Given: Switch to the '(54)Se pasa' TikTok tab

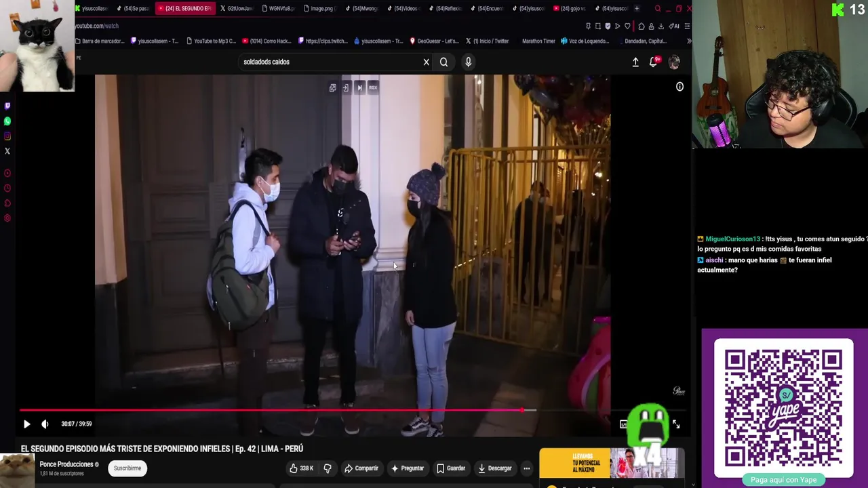Looking at the screenshot, I should click(132, 9).
